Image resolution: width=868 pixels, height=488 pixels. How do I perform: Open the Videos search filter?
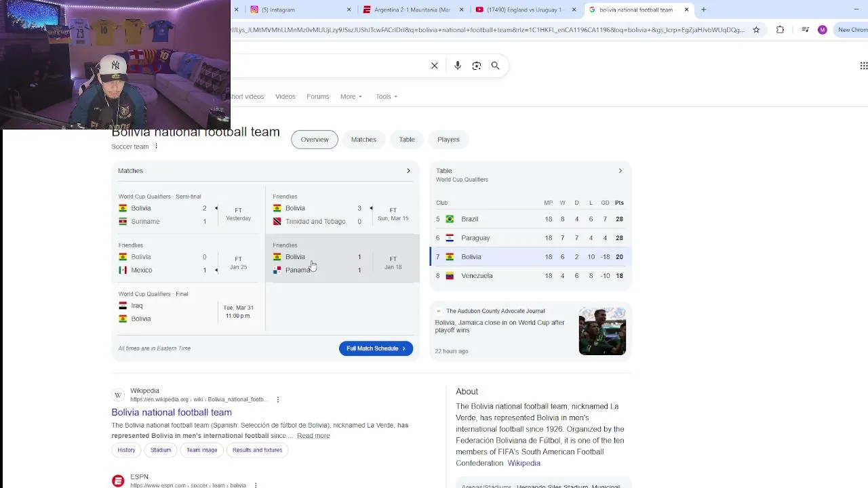(285, 96)
